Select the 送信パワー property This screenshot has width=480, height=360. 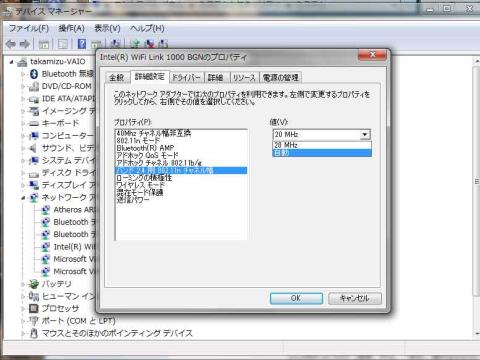(x=133, y=200)
